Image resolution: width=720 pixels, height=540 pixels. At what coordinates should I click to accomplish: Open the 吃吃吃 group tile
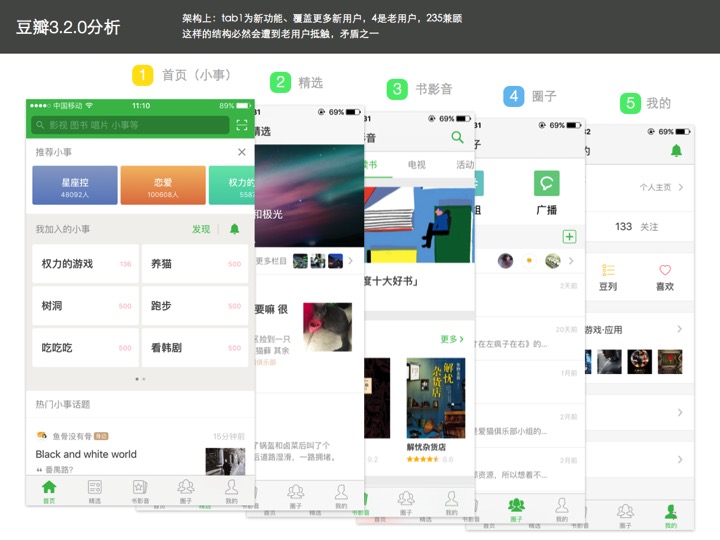(x=85, y=348)
